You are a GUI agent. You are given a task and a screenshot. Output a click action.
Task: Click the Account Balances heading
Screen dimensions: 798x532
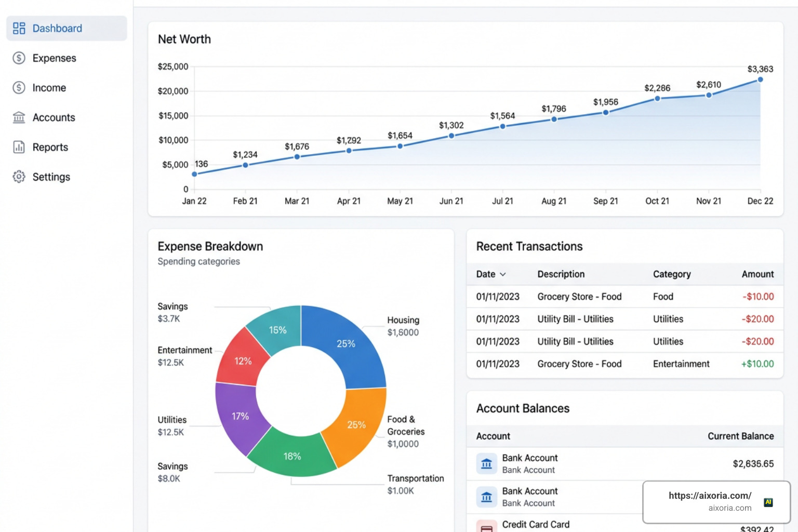(523, 408)
